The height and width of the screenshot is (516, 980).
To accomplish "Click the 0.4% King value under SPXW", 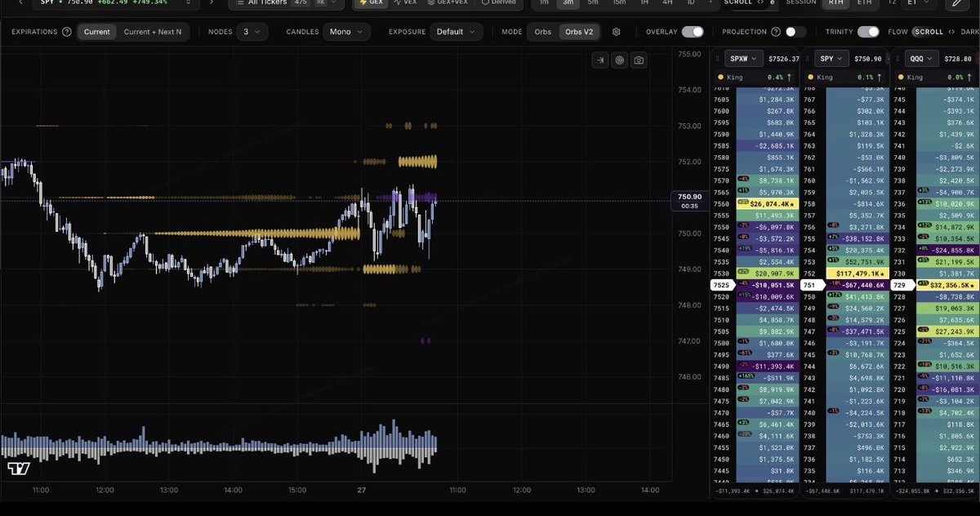I will point(776,78).
